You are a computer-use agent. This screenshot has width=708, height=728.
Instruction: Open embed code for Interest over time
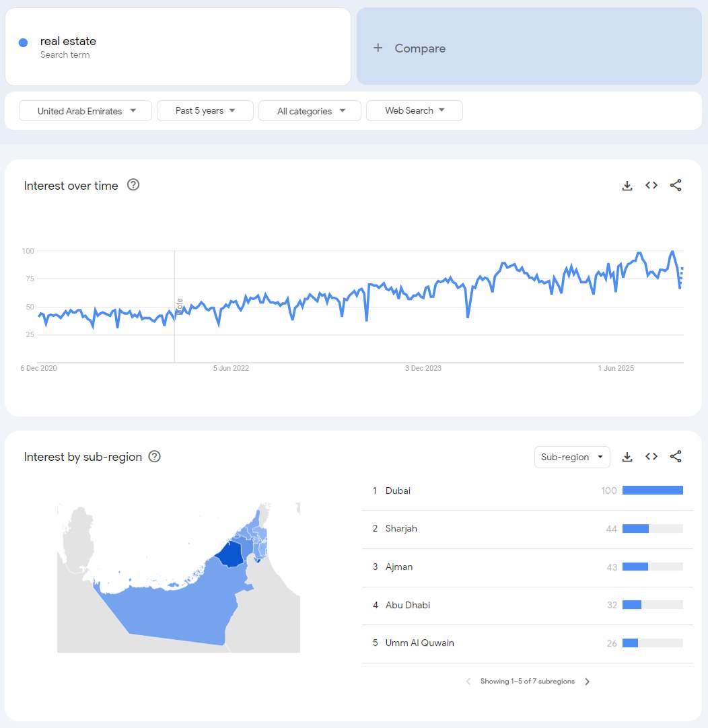(x=651, y=186)
